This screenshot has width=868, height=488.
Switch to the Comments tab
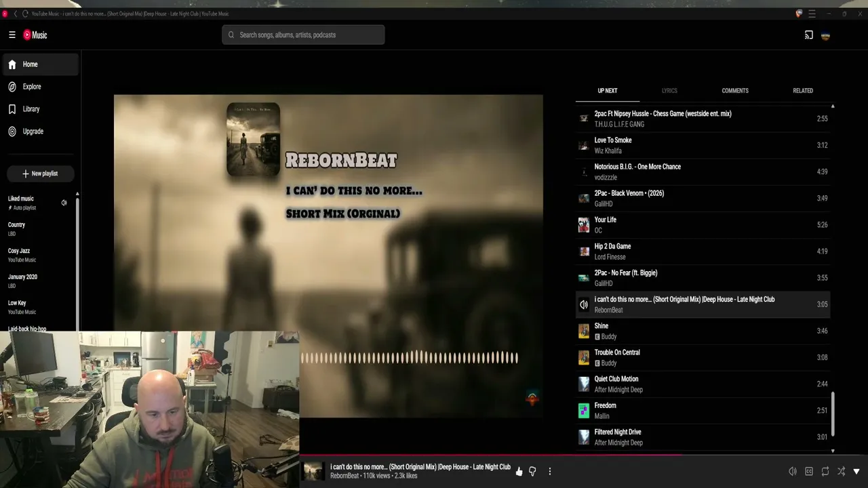tap(735, 91)
